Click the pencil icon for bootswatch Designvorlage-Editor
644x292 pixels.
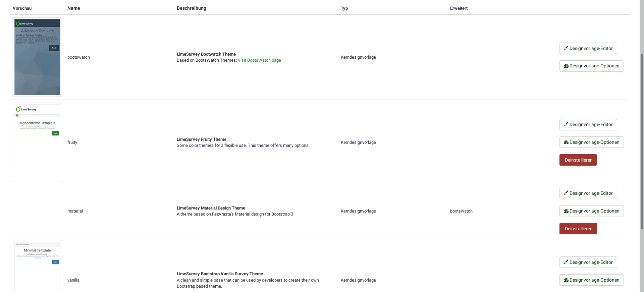point(566,48)
